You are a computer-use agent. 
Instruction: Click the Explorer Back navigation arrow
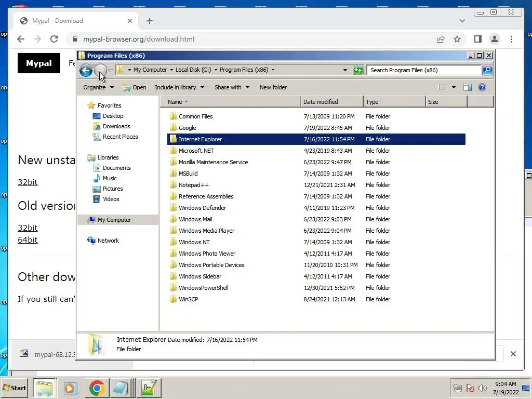click(86, 71)
